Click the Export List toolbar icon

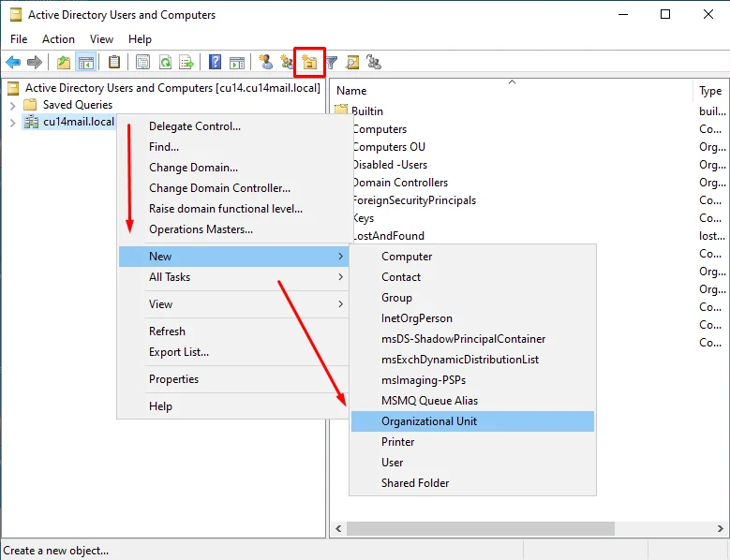tap(186, 62)
